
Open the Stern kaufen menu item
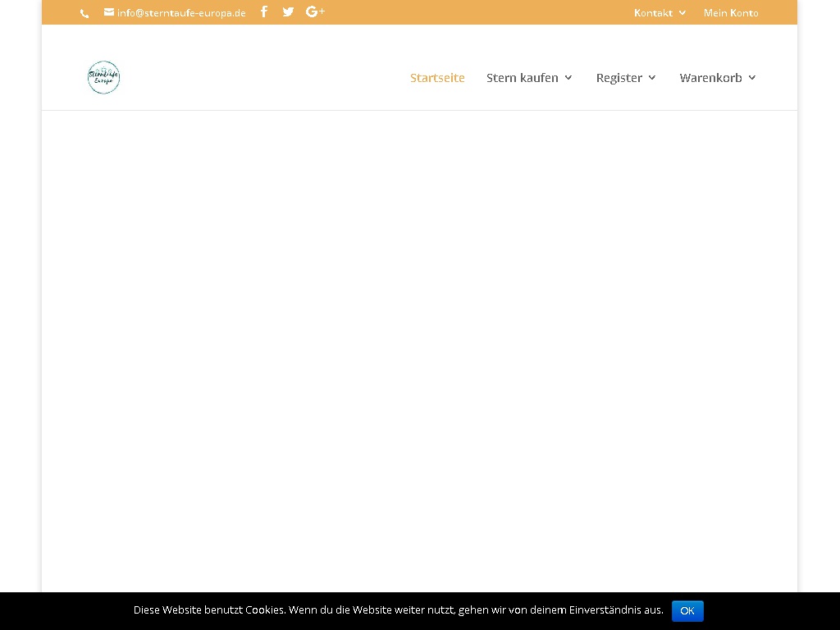(x=522, y=77)
